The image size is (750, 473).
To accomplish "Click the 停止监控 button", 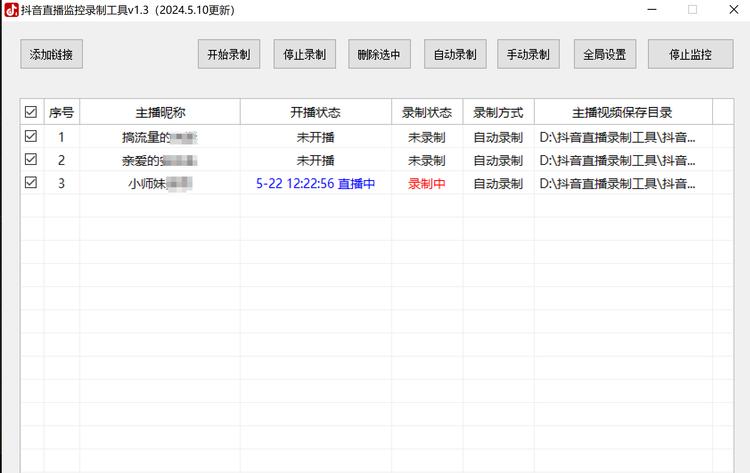I will click(690, 54).
